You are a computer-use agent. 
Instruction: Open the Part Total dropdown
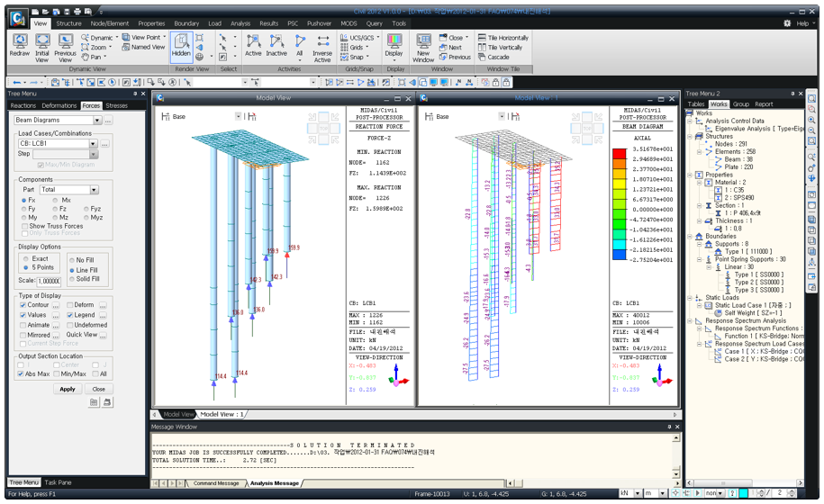[94, 190]
